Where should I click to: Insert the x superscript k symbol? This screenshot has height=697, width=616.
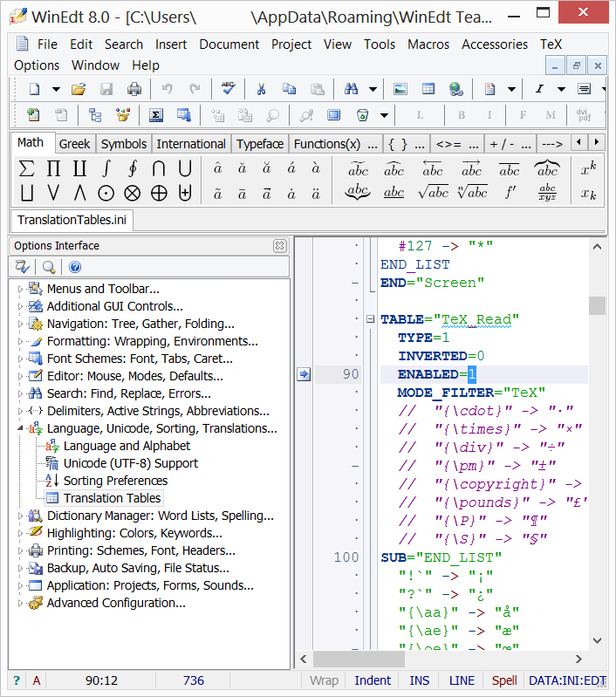tap(588, 169)
